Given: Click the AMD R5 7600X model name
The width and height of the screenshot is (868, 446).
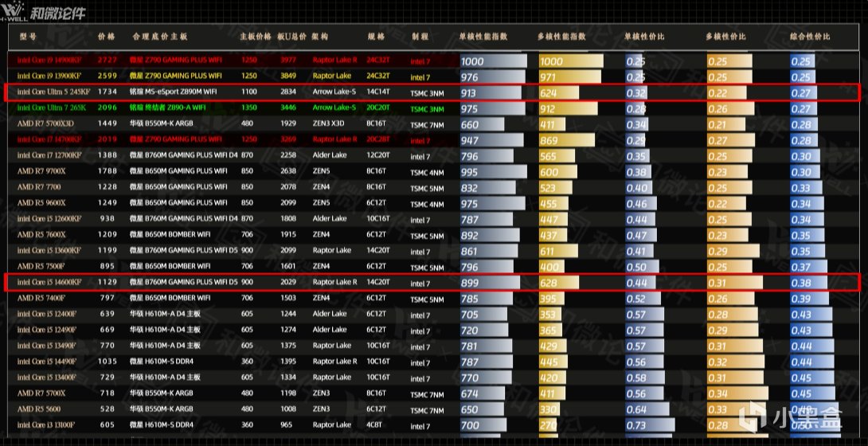Looking at the screenshot, I should click(41, 235).
